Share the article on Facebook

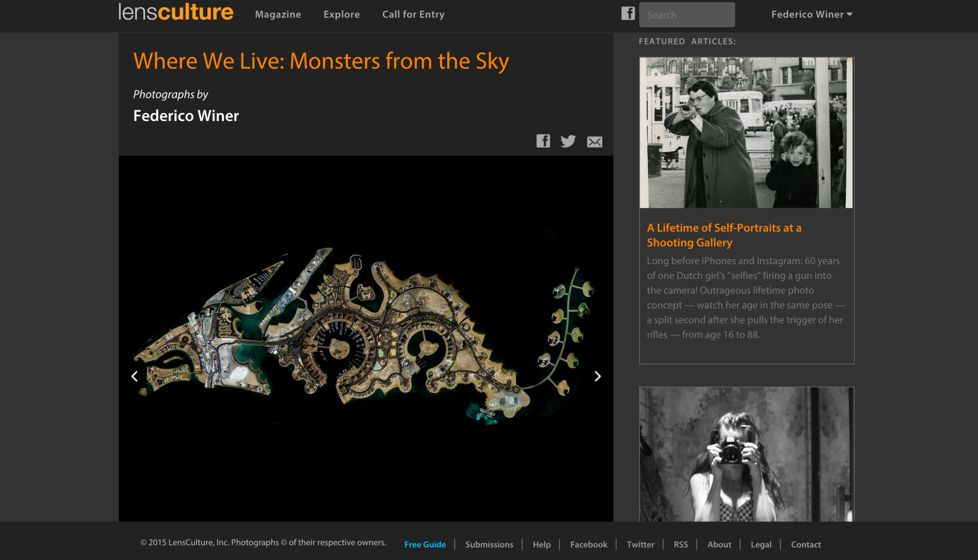543,141
